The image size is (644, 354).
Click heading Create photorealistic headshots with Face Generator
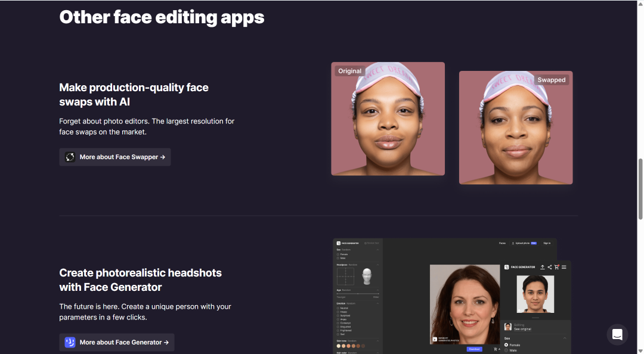(141, 280)
